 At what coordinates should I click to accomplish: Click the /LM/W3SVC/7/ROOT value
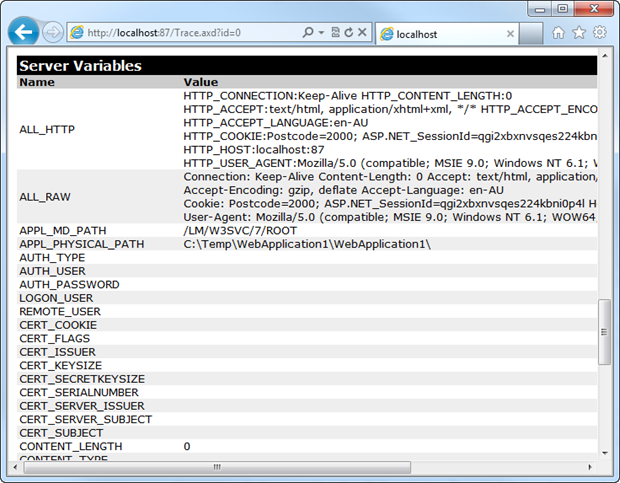[240, 230]
